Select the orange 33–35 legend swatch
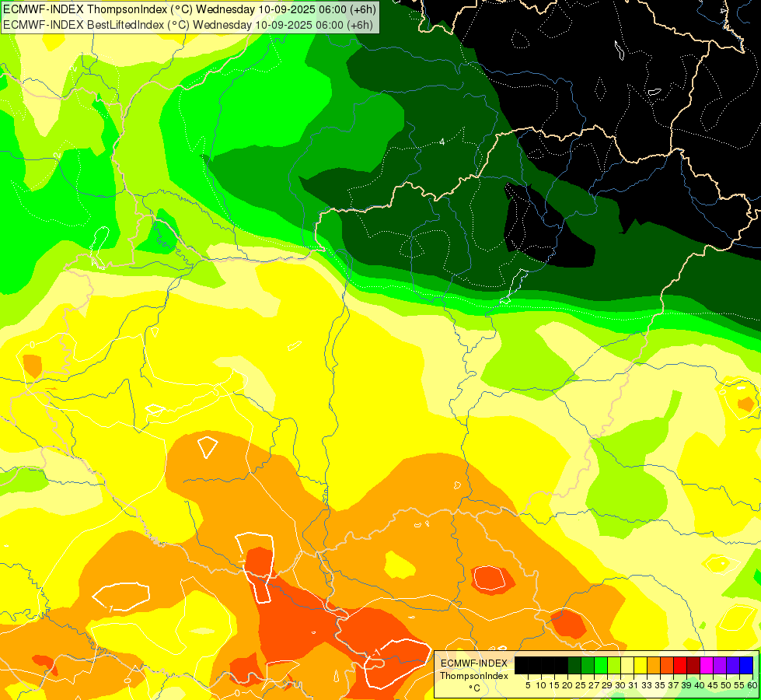Image resolution: width=761 pixels, height=700 pixels. point(654,665)
